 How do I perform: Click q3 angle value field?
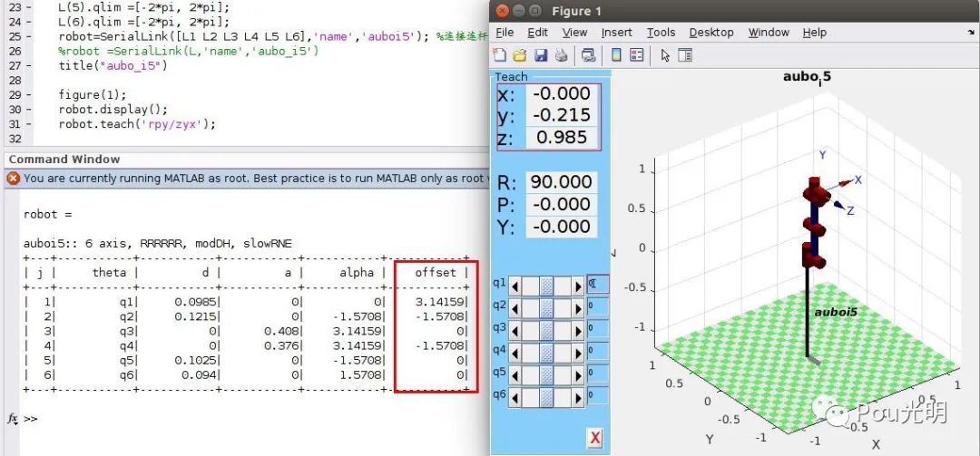tap(597, 328)
